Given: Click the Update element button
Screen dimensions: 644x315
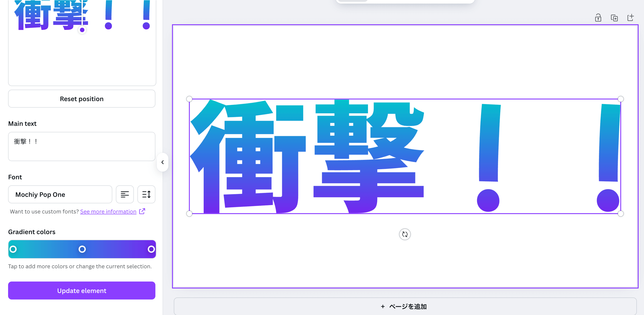Looking at the screenshot, I should pos(82,291).
